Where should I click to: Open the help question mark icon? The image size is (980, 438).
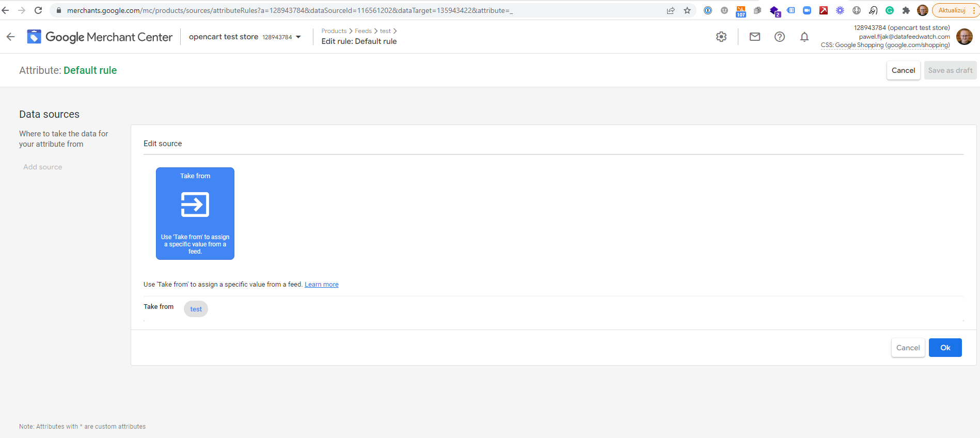click(x=780, y=37)
